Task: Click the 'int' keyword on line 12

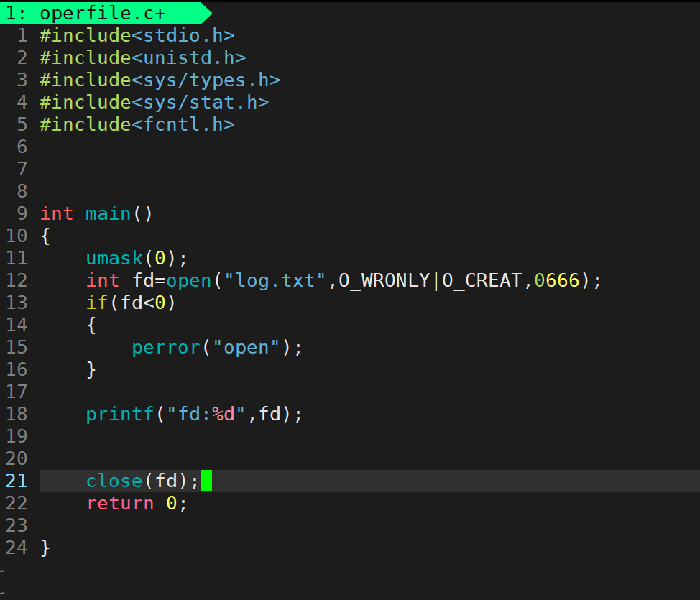Action: pos(103,281)
